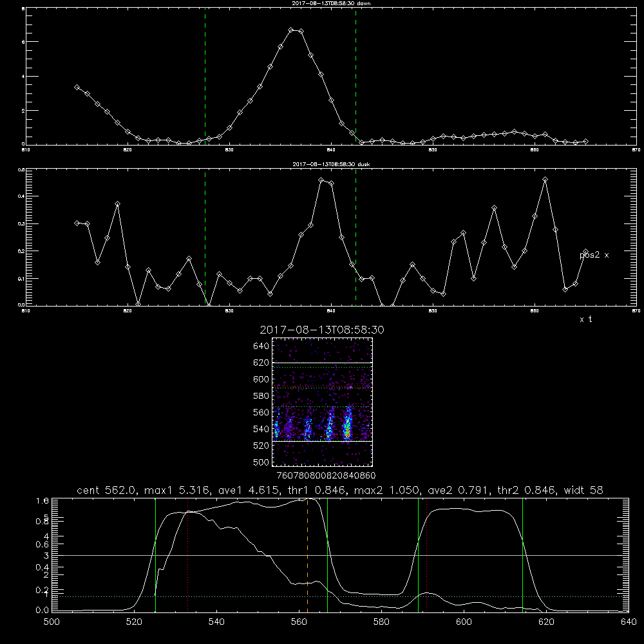644x644 pixels.
Task: Click the '560' label on bottom plot x-axis
Action: (x=299, y=622)
